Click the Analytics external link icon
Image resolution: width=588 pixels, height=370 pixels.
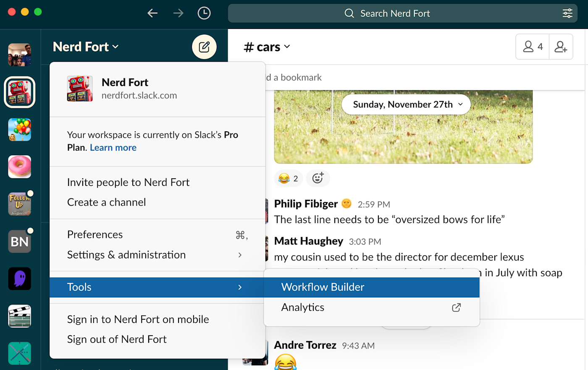click(457, 307)
